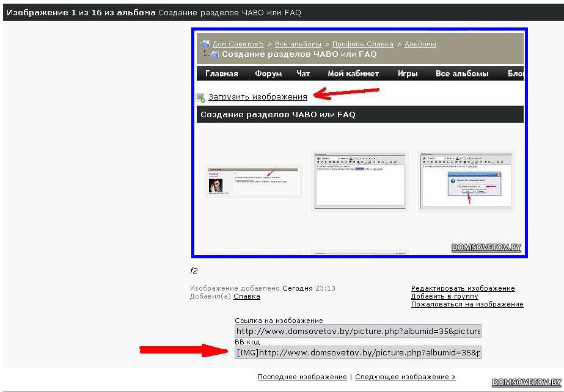
Task: Open the Форум menu item
Action: 268,73
